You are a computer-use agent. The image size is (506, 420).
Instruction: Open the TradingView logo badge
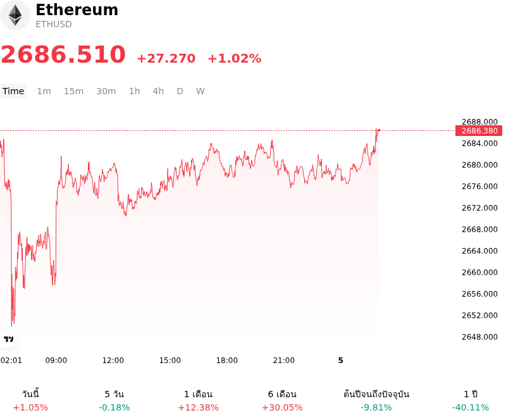(8, 339)
